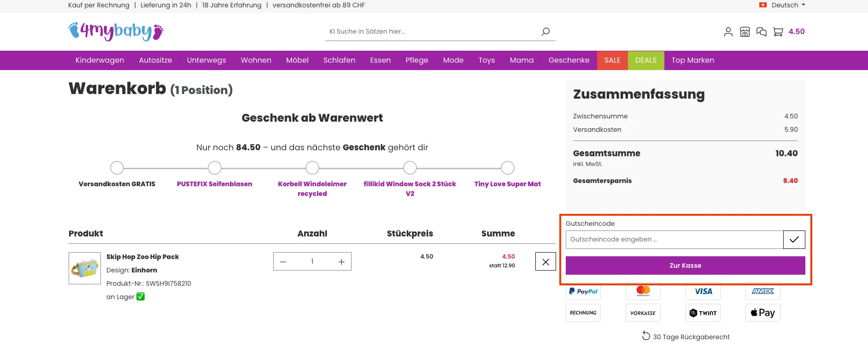Open the Kinderwagen menu
This screenshot has width=868, height=354.
pos(100,60)
